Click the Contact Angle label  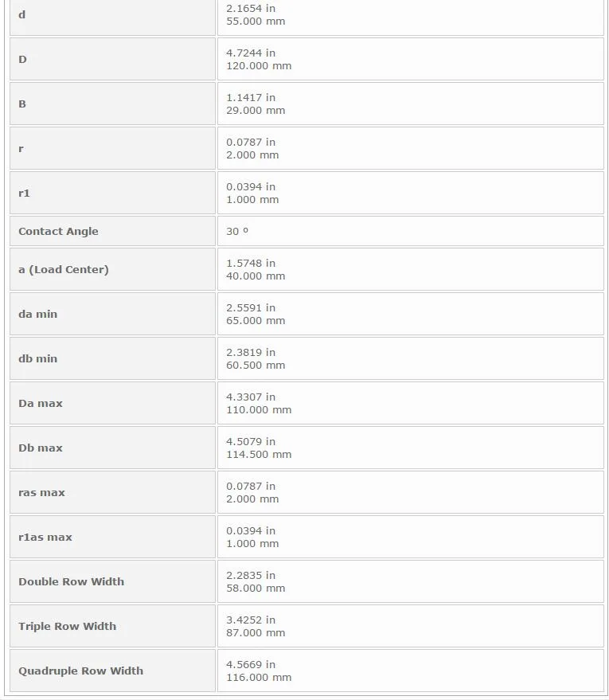[x=58, y=231]
